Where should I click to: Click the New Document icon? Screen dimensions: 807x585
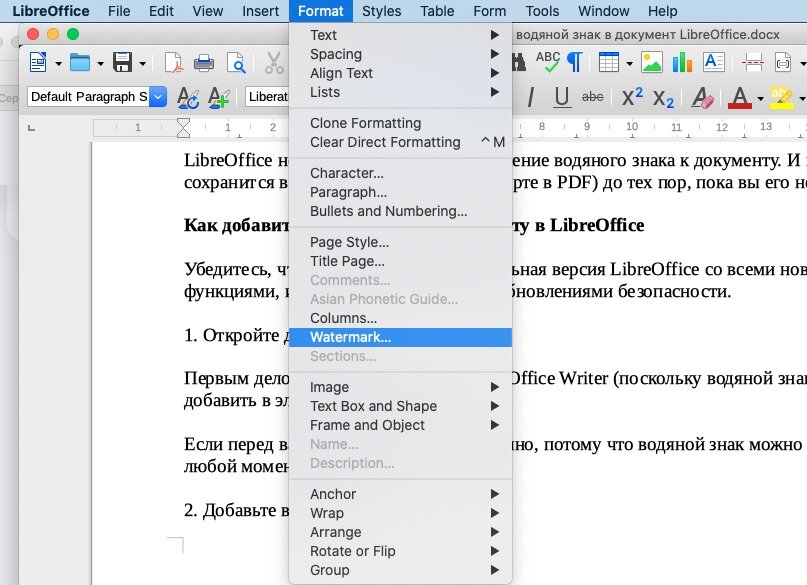[x=38, y=63]
